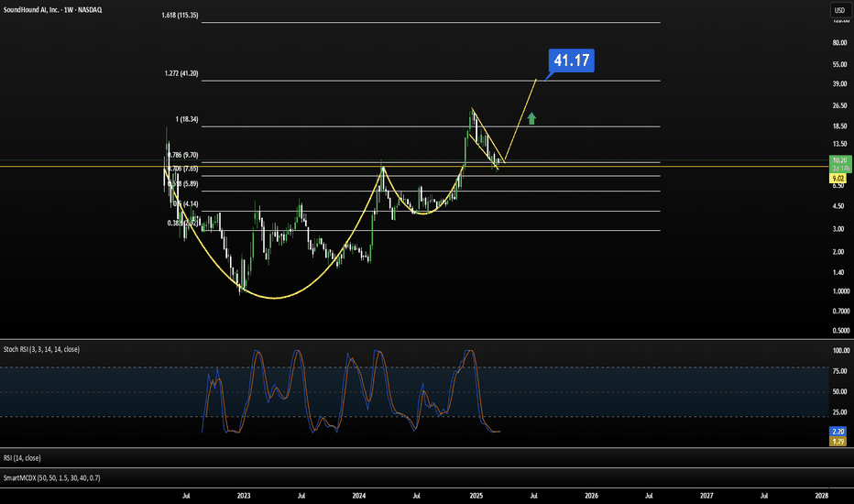Expand the SmartMCDX indicator pane
Viewport: 854px width, 504px height.
pos(51,477)
